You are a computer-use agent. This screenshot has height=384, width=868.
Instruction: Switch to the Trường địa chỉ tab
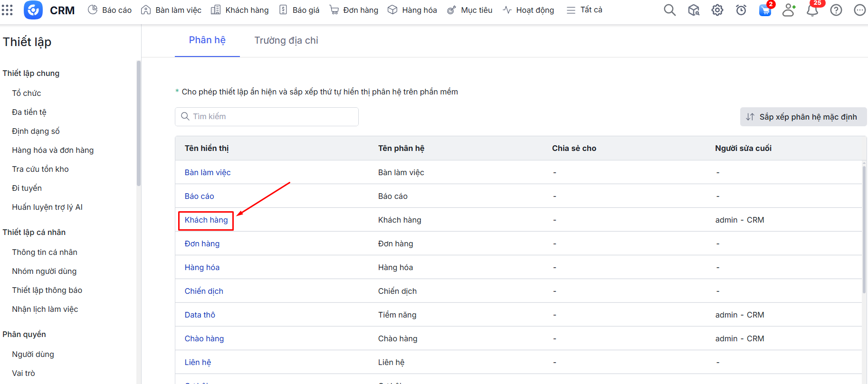click(286, 40)
